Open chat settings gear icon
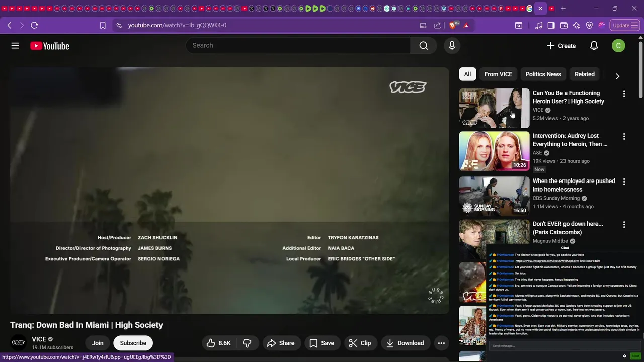 (624, 356)
